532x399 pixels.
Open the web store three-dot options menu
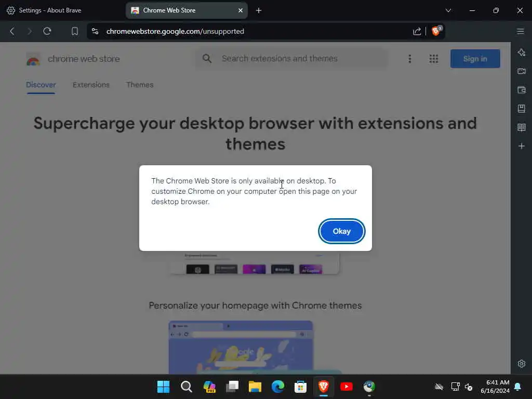[x=410, y=59]
